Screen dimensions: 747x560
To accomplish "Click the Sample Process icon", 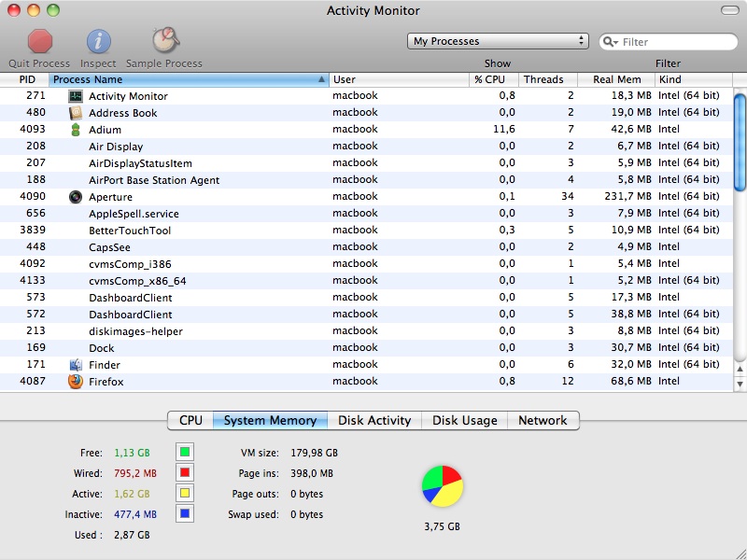I will click(164, 41).
